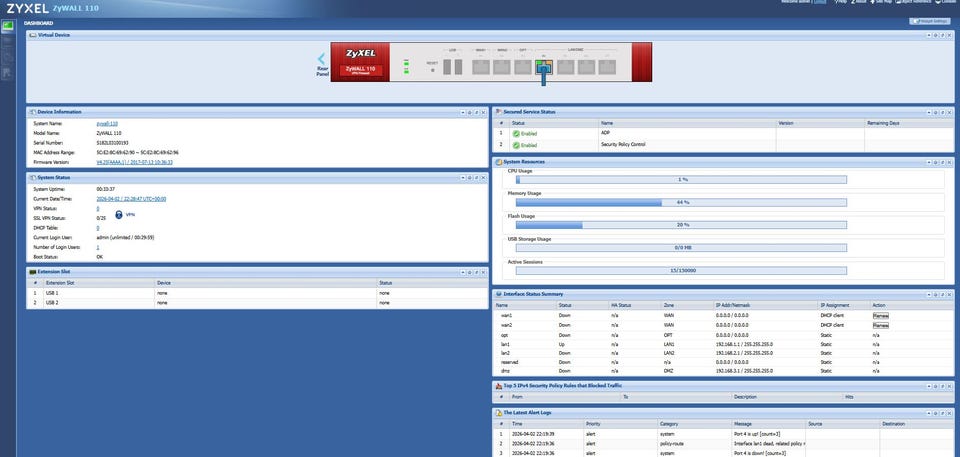The width and height of the screenshot is (960, 457).
Task: Collapse the Secured Service Status widget
Action: 928,112
